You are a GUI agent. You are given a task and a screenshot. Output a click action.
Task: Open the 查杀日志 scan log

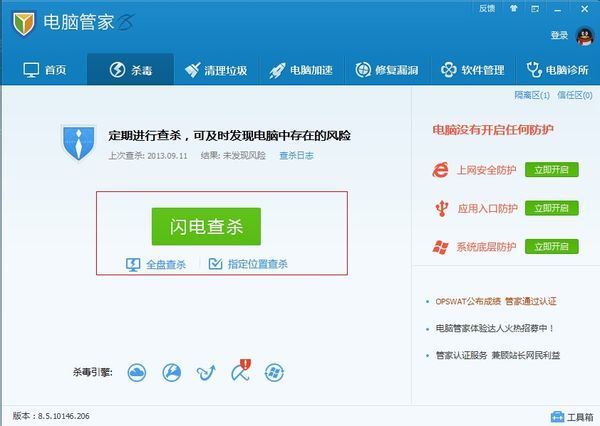296,155
